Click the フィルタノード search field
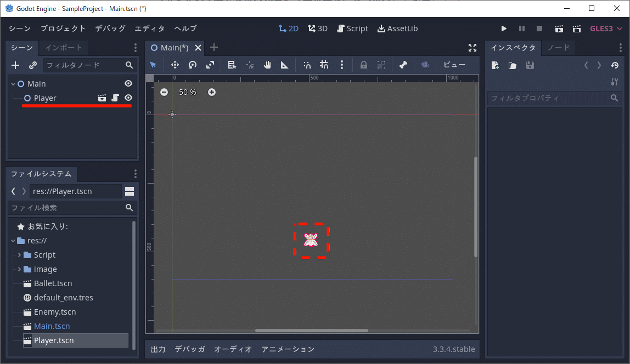The width and height of the screenshot is (630, 364). (x=89, y=65)
